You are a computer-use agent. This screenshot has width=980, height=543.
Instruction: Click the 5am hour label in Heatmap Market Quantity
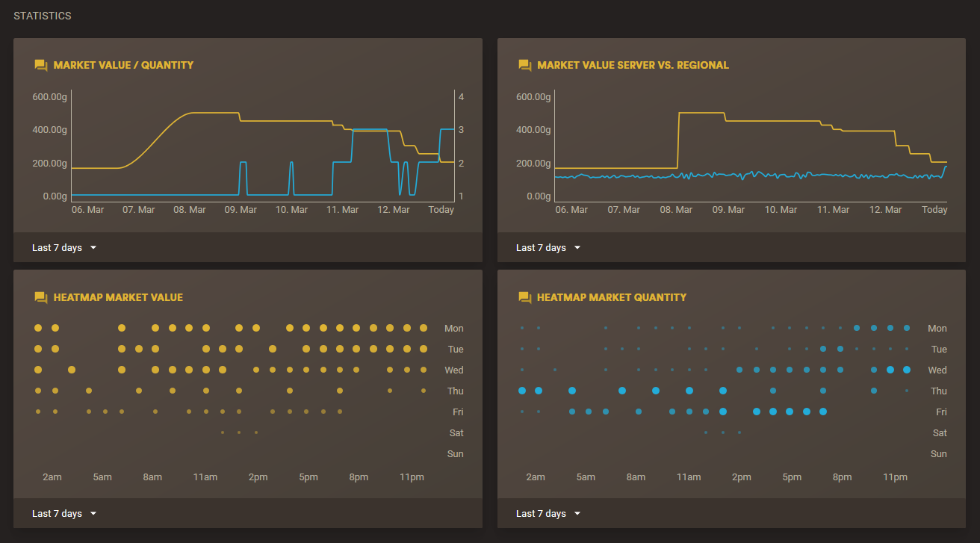click(x=586, y=477)
